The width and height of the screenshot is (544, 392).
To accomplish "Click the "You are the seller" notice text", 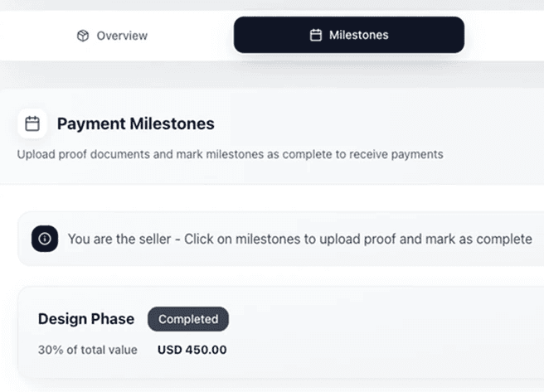I will [x=299, y=239].
